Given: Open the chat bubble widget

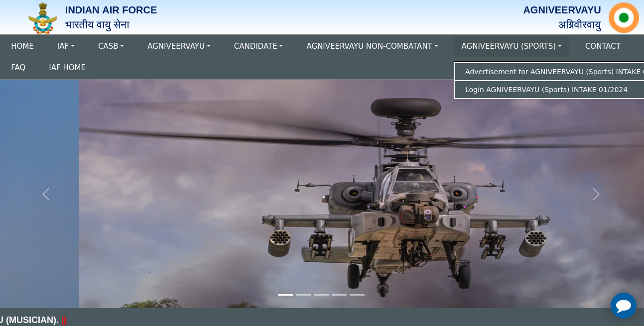Looking at the screenshot, I should [624, 306].
